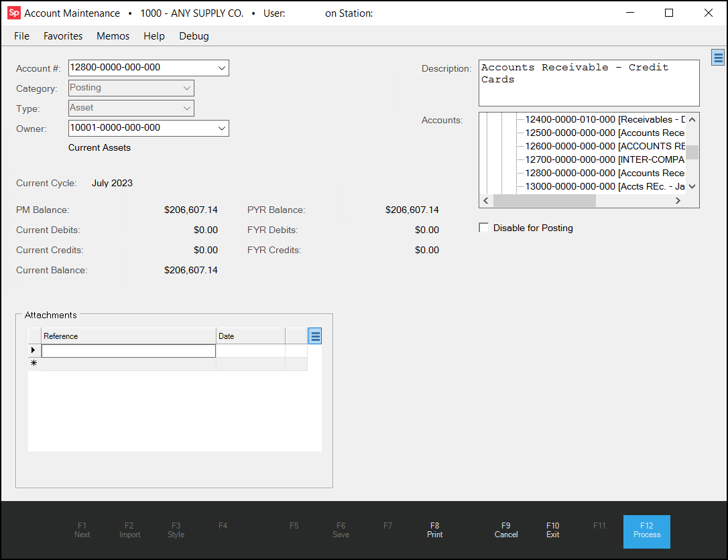The height and width of the screenshot is (560, 728).
Task: Enable the Disable for Posting checkbox
Action: [x=484, y=227]
